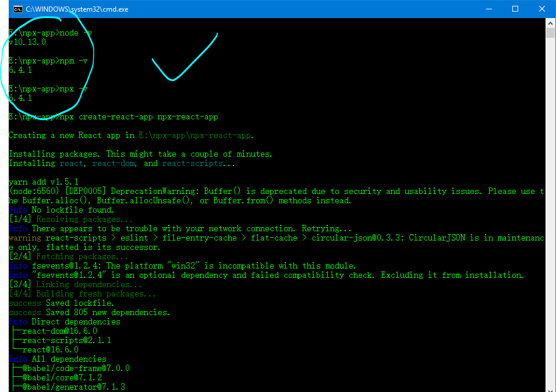Select the npm version output 6.4.1
Viewport: 556px width, 392px height.
[20, 70]
